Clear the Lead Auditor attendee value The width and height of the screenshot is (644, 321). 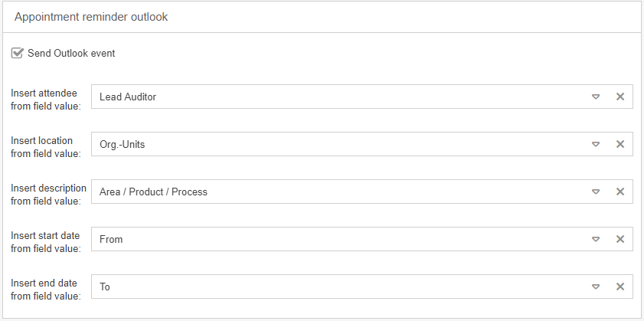click(620, 97)
